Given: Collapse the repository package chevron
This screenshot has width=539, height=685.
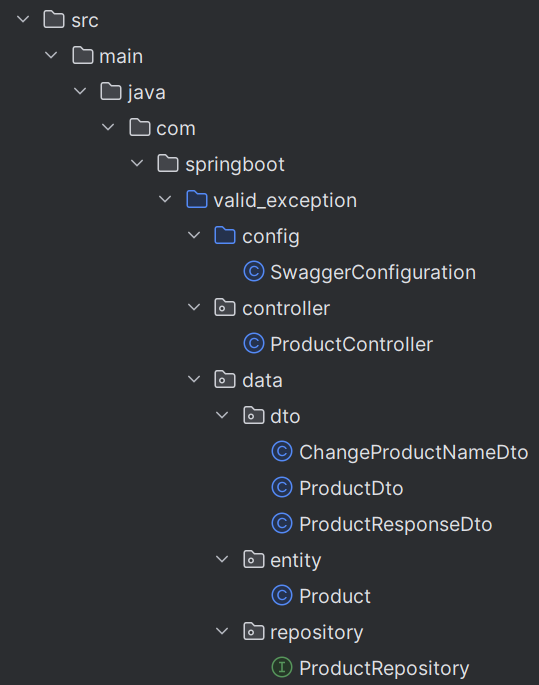Looking at the screenshot, I should (x=222, y=631).
